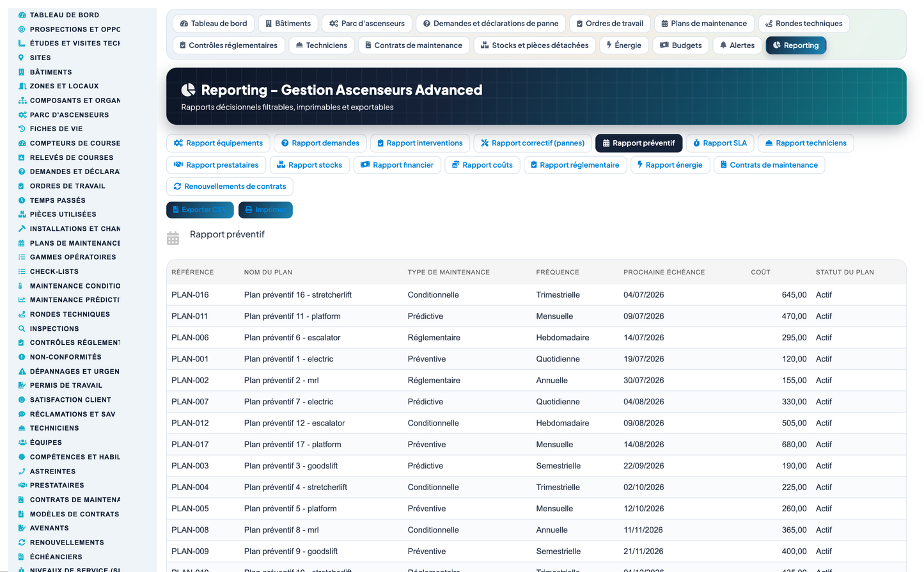The height and width of the screenshot is (572, 924).
Task: Click the Parc d'ascenseurs sidebar gear icon
Action: [x=22, y=115]
